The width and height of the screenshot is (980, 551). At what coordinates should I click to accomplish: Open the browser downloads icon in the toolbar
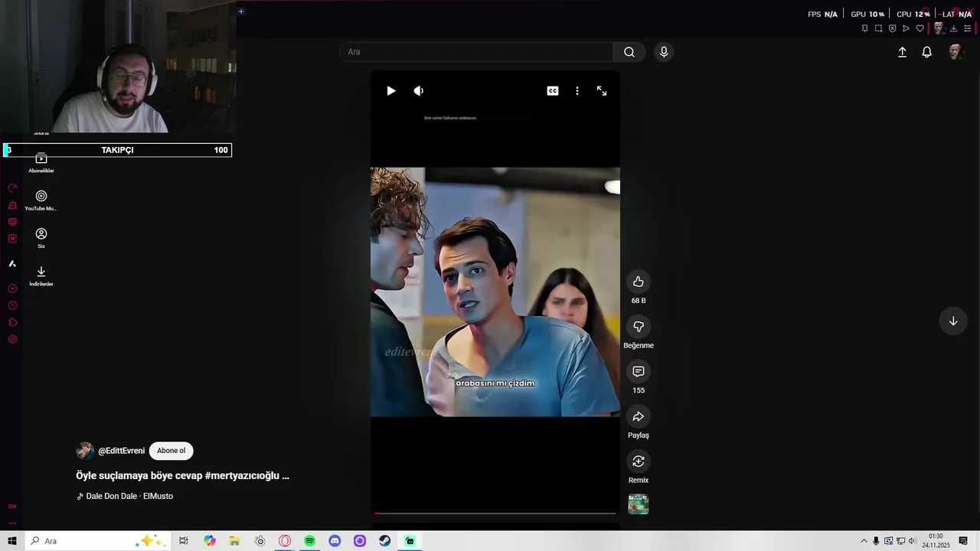click(x=953, y=28)
